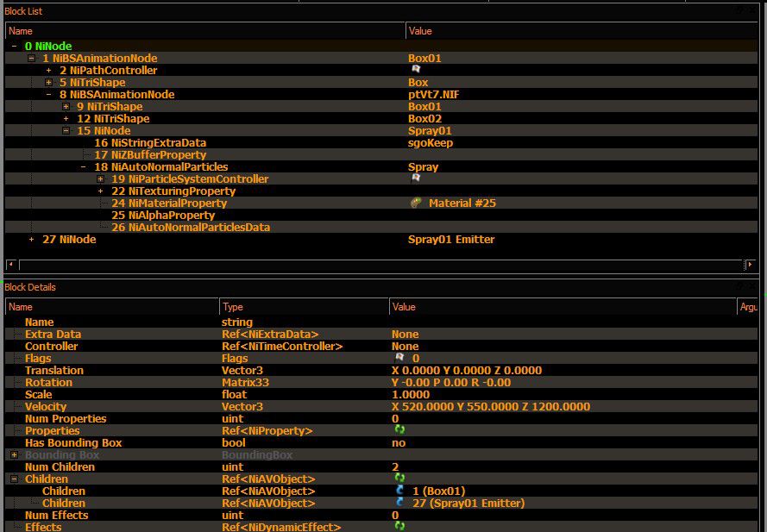Select the 15 NiNode block
The height and width of the screenshot is (532, 767).
(x=104, y=130)
